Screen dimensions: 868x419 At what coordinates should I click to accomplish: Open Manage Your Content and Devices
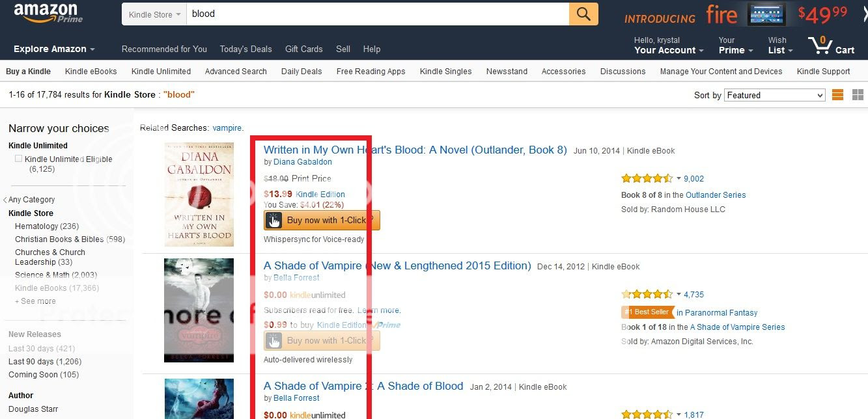[721, 72]
